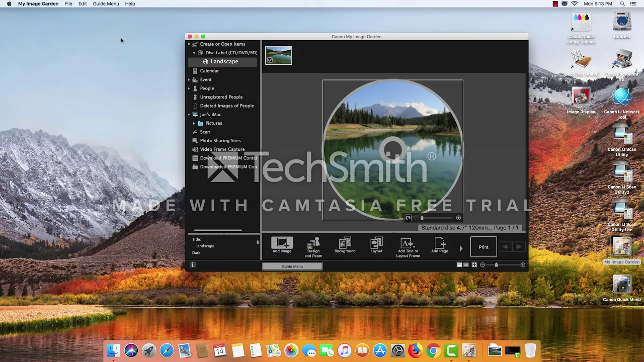Click the sidebar horizontal scrollbar

pyautogui.click(x=218, y=230)
